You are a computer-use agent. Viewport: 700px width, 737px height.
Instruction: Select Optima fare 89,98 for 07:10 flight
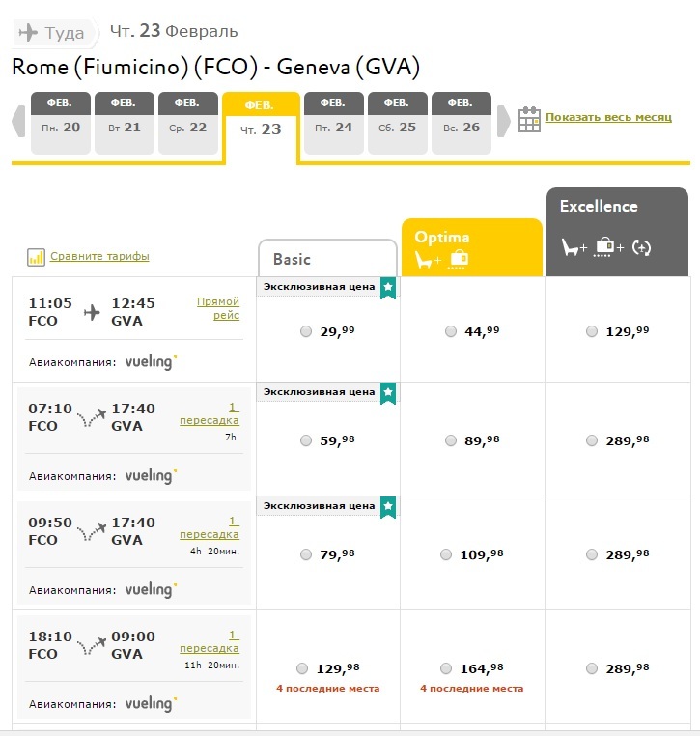pyautogui.click(x=451, y=440)
